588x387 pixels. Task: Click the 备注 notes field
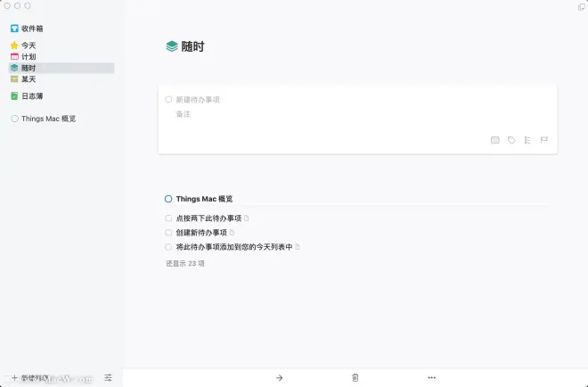[x=184, y=114]
